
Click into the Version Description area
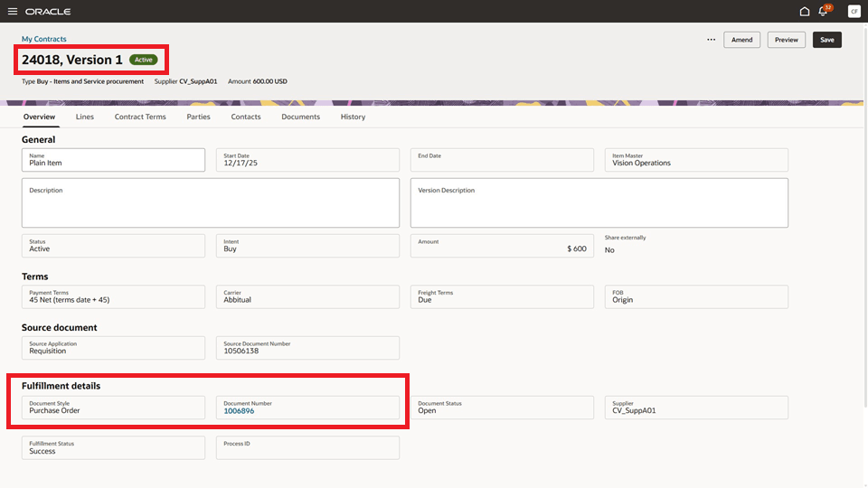tap(599, 202)
